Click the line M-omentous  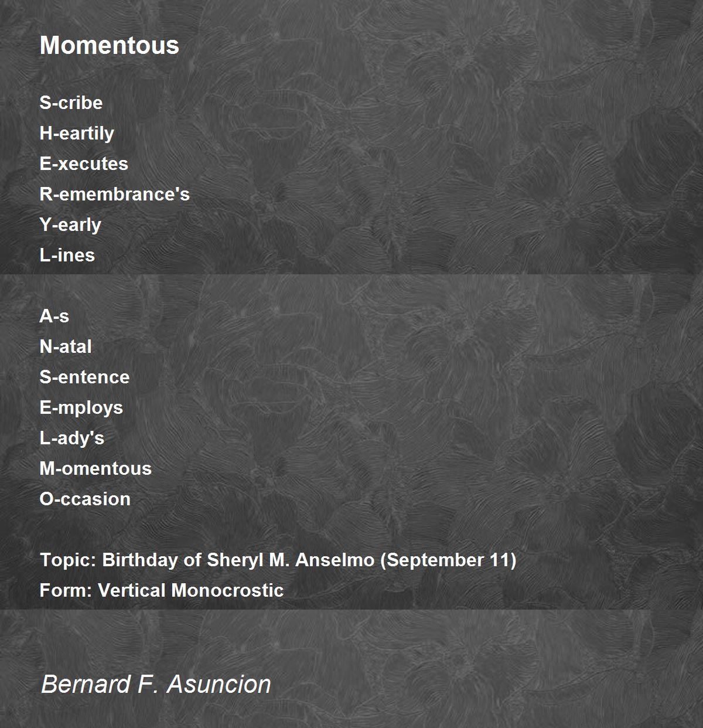pyautogui.click(x=95, y=468)
